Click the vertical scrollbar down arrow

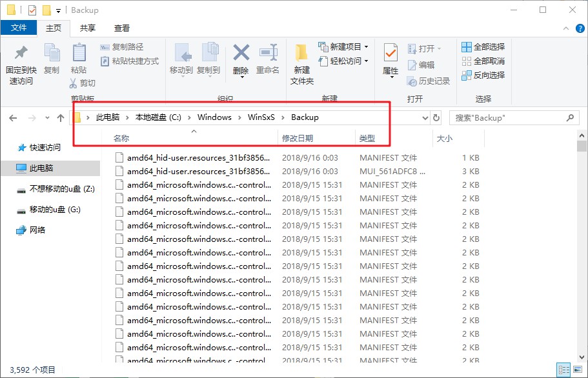click(582, 361)
